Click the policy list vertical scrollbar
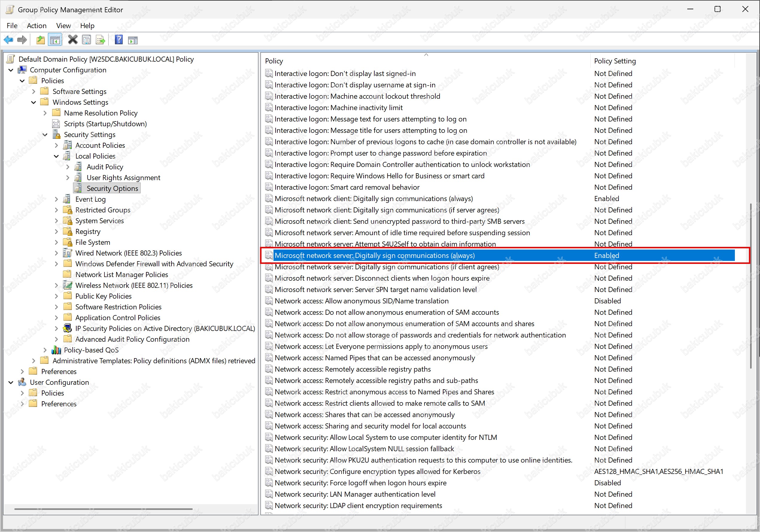This screenshot has height=532, width=760. pos(750,285)
